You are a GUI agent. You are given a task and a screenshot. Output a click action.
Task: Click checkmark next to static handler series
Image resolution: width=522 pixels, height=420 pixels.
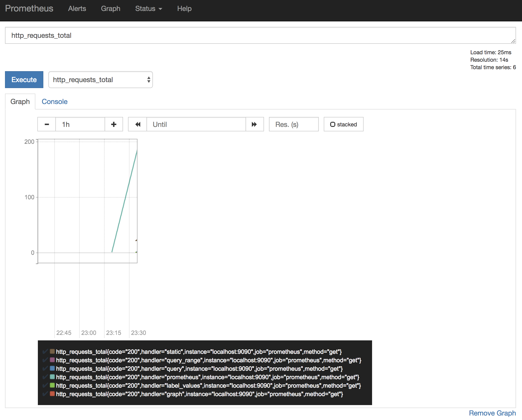(x=45, y=352)
